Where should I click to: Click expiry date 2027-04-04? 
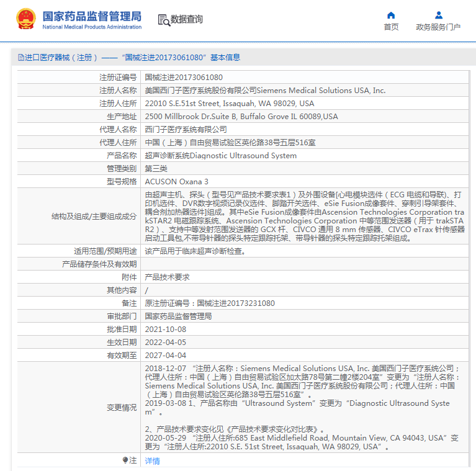pyautogui.click(x=166, y=356)
